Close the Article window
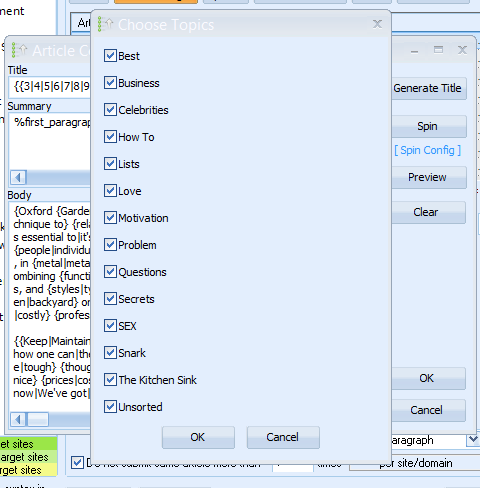This screenshot has height=488, width=480. (462, 50)
